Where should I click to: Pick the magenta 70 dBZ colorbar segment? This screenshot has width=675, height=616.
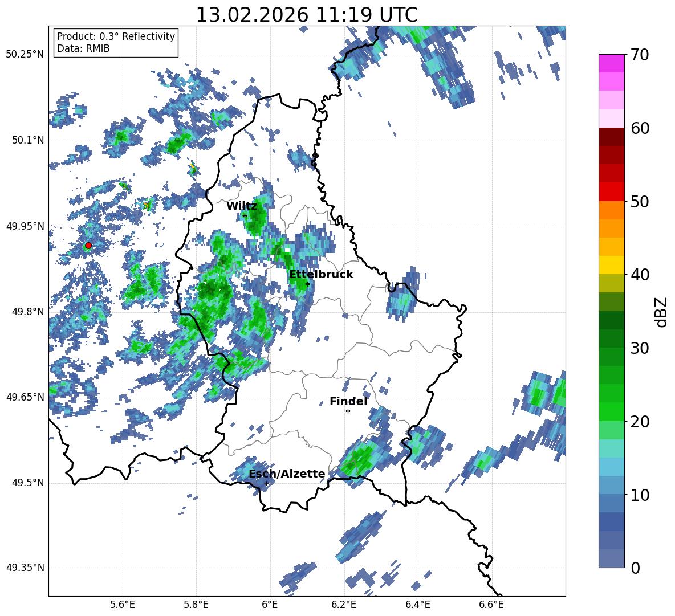point(611,63)
